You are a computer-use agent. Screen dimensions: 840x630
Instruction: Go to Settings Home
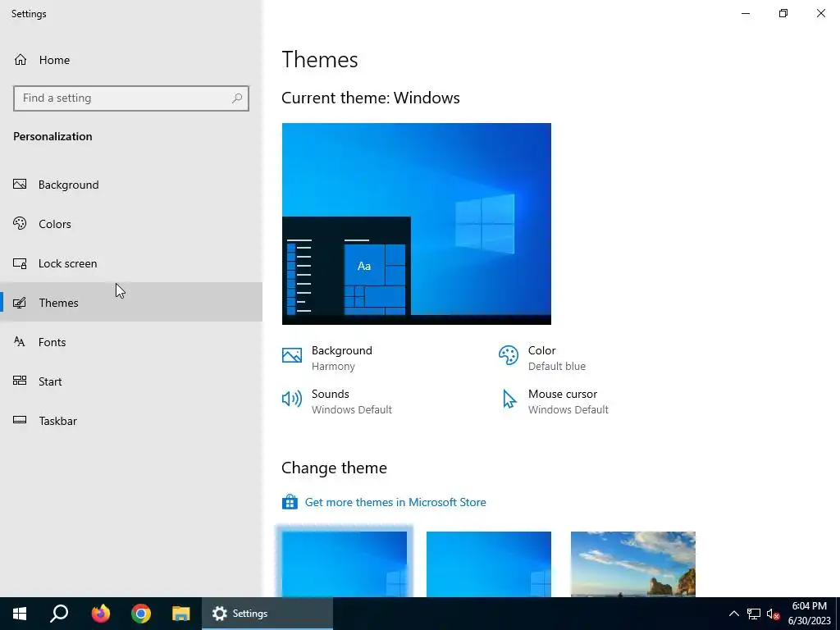(x=130, y=60)
